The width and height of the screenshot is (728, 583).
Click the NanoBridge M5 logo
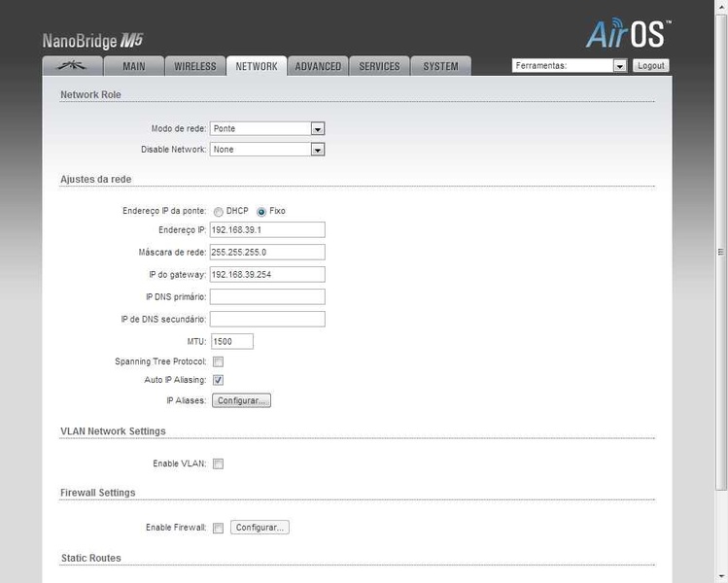(92, 41)
